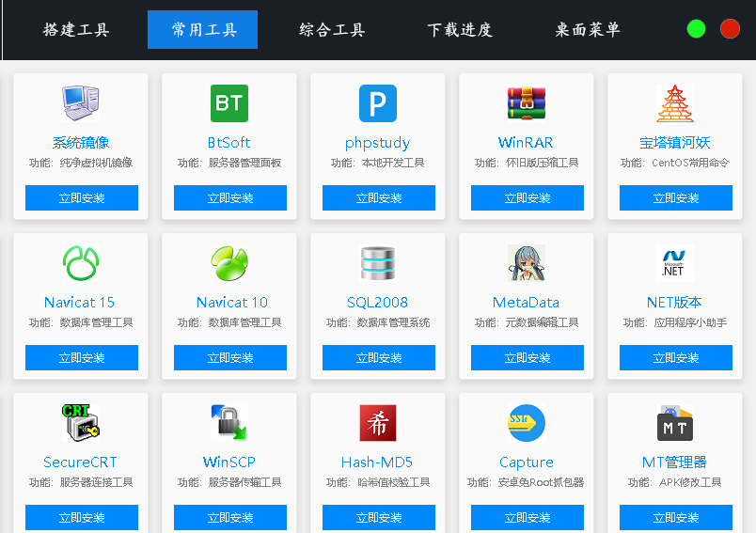
Task: Install 系统镜像 with 立即安装 button
Action: click(82, 198)
